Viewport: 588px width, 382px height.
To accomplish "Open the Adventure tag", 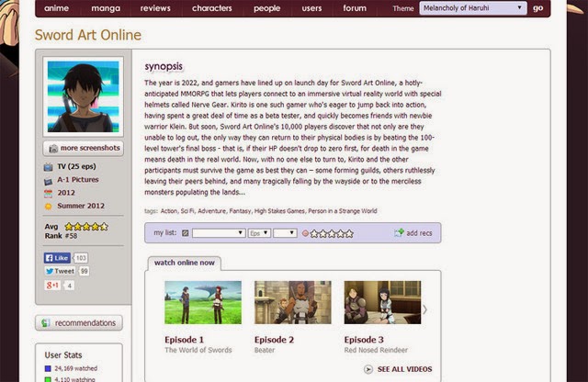I will [x=212, y=211].
